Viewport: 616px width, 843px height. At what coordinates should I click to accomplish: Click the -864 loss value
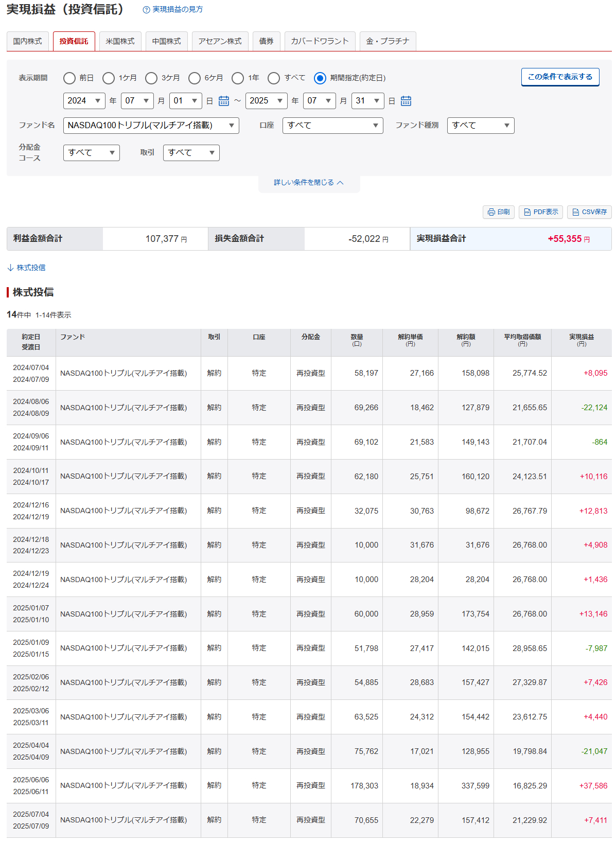[x=600, y=442]
